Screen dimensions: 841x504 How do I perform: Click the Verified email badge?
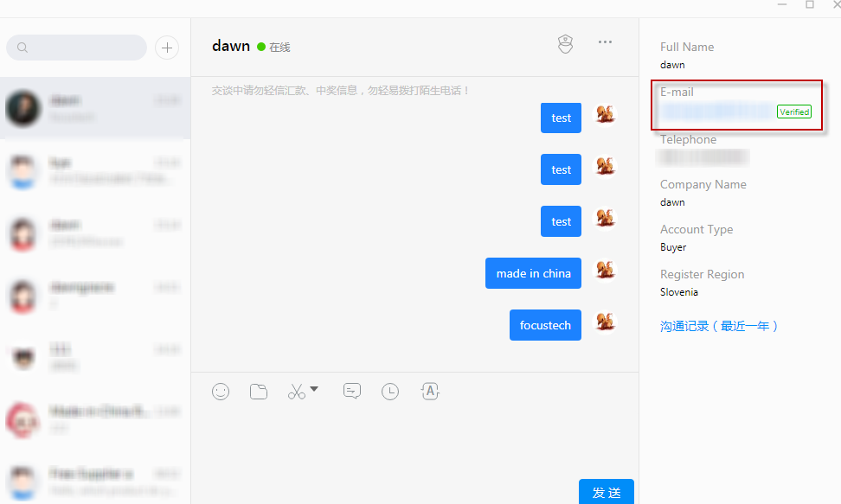click(x=794, y=112)
